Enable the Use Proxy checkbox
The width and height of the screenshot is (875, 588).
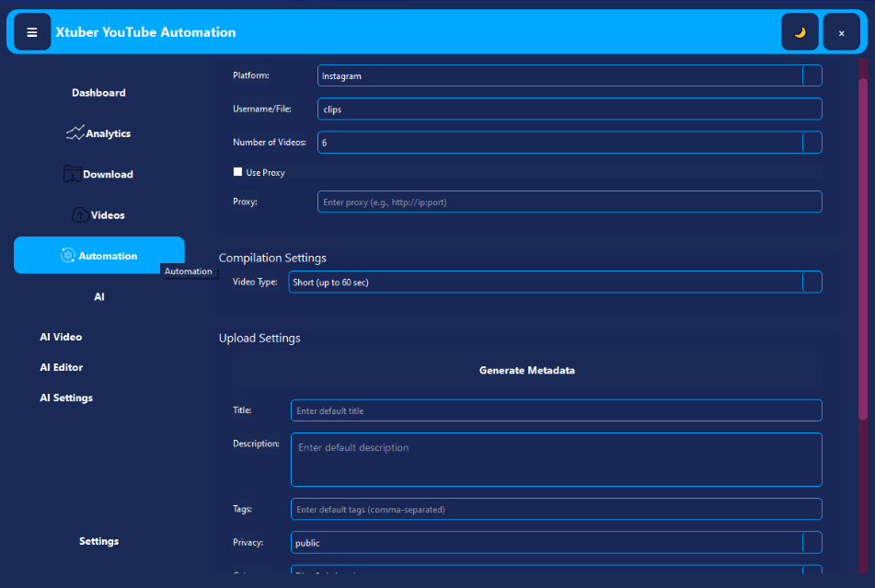pyautogui.click(x=238, y=172)
